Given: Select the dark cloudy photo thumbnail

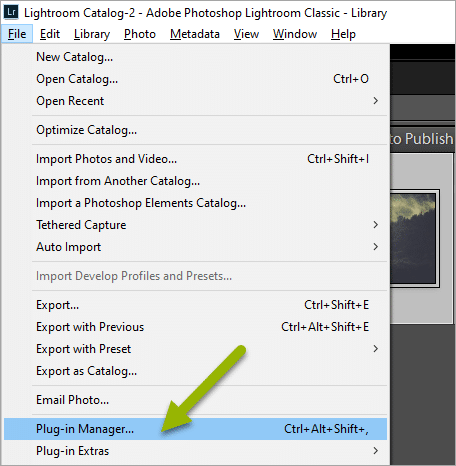Looking at the screenshot, I should tap(415, 239).
